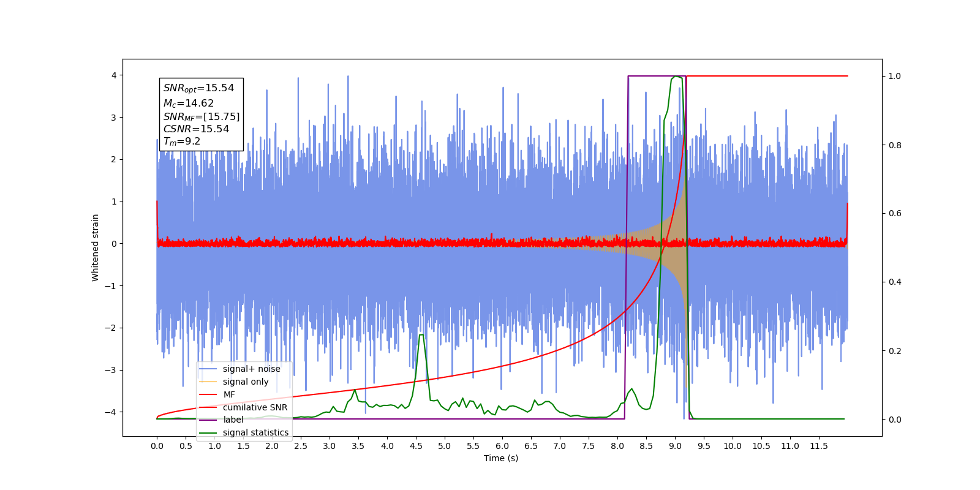
Task: Click the green line sample in the legend
Action: tap(208, 432)
